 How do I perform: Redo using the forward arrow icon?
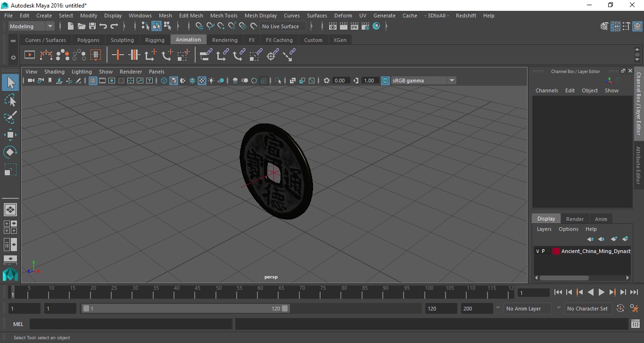(x=114, y=26)
